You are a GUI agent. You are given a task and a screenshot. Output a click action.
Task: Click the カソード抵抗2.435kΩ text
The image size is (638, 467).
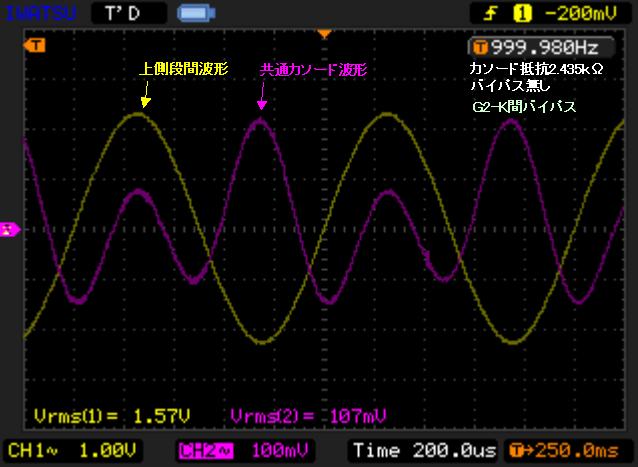tap(536, 69)
